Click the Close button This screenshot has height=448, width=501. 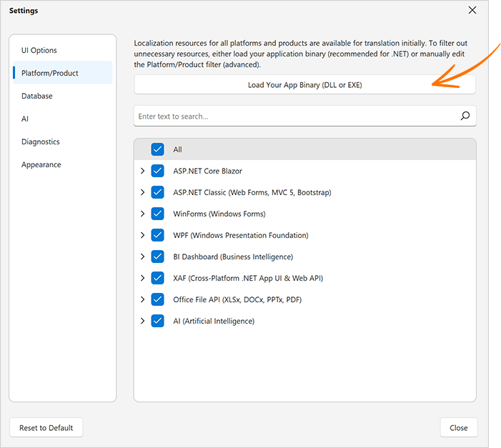coord(459,427)
